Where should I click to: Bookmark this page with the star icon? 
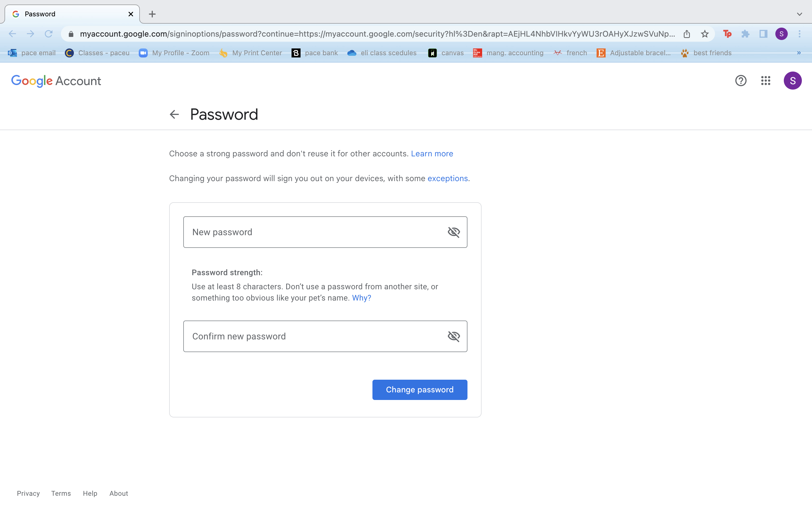[x=705, y=34]
